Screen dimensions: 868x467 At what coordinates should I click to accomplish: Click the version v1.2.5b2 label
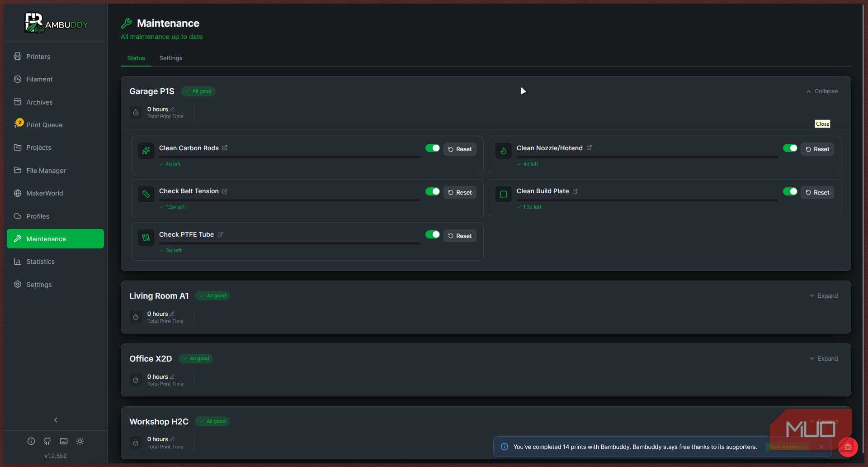pyautogui.click(x=56, y=456)
